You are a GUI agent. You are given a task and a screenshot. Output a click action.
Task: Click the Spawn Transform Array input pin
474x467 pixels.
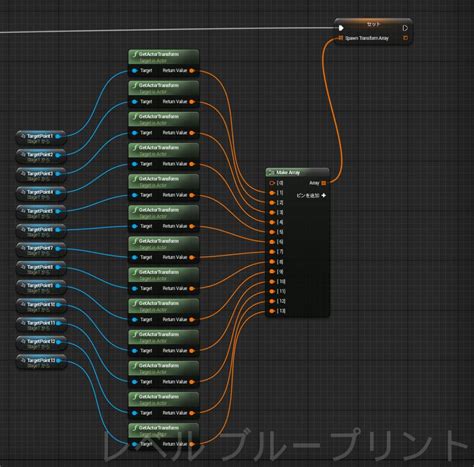coord(340,38)
